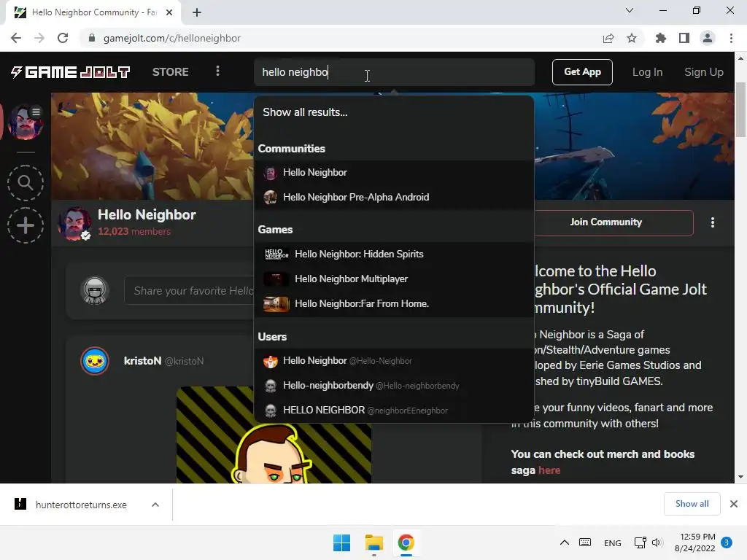Close the Hello Neighbor Community tab
Image resolution: width=747 pixels, height=560 pixels.
pyautogui.click(x=169, y=12)
